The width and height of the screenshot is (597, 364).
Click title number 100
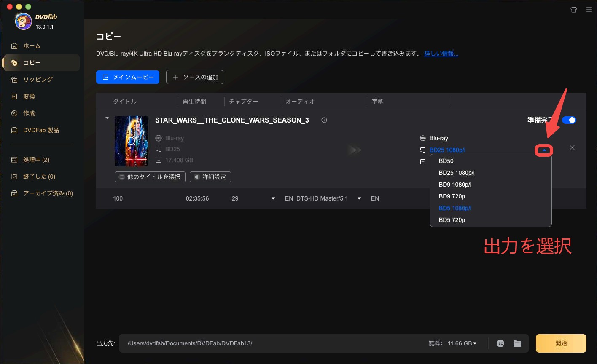pyautogui.click(x=118, y=198)
